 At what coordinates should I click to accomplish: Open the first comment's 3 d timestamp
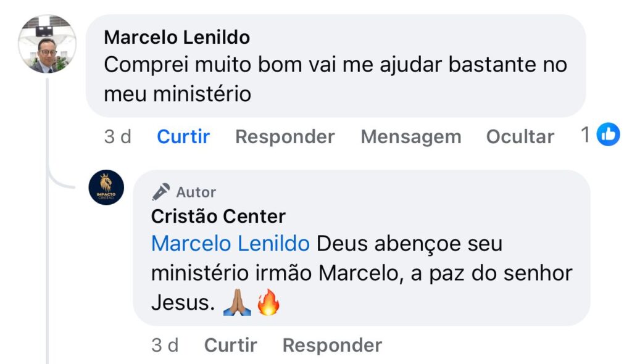point(117,136)
